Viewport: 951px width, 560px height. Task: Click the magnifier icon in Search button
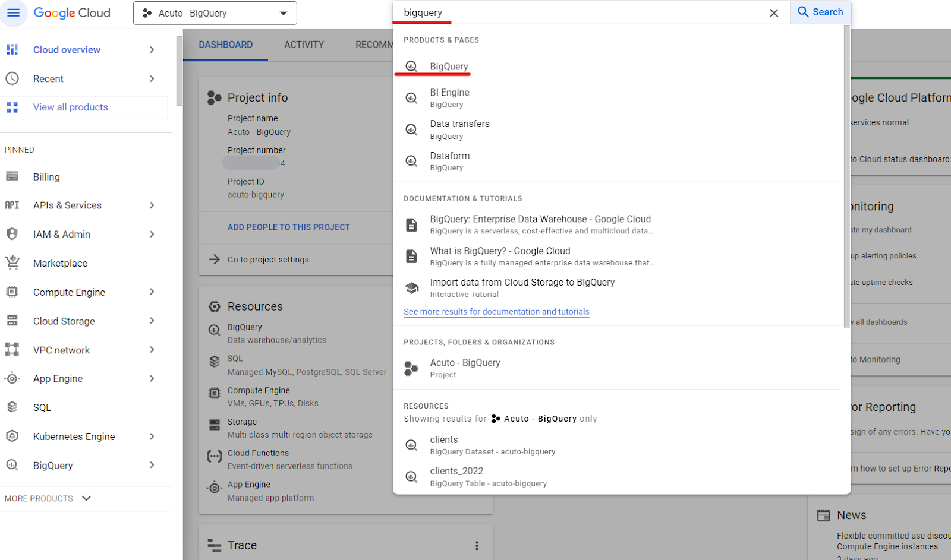coord(803,12)
